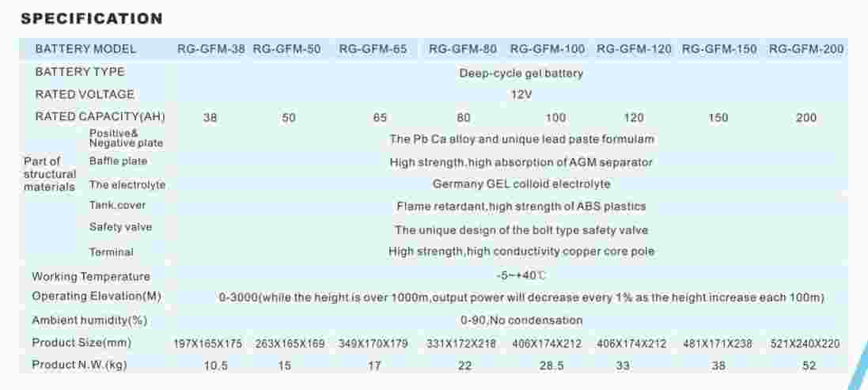Viewport: 868px width, 390px height.
Task: Click net weight value 33
Action: point(623,366)
